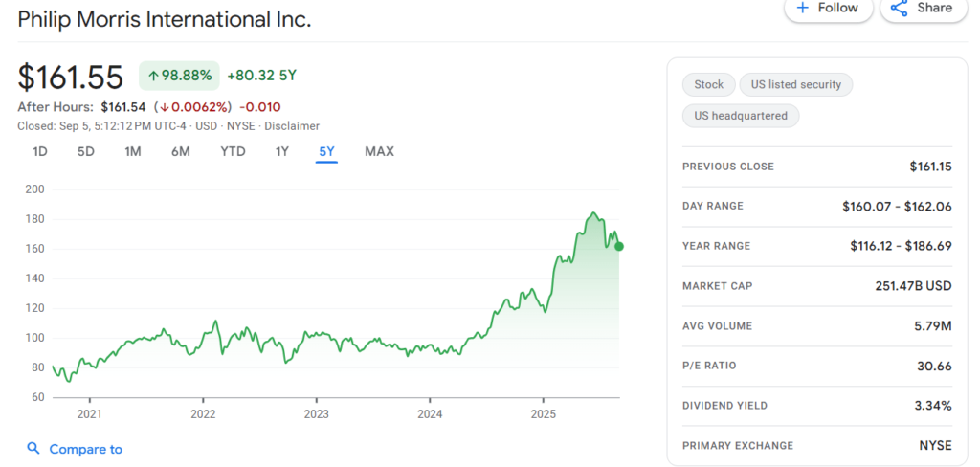Click the 160 y-axis label

[34, 249]
